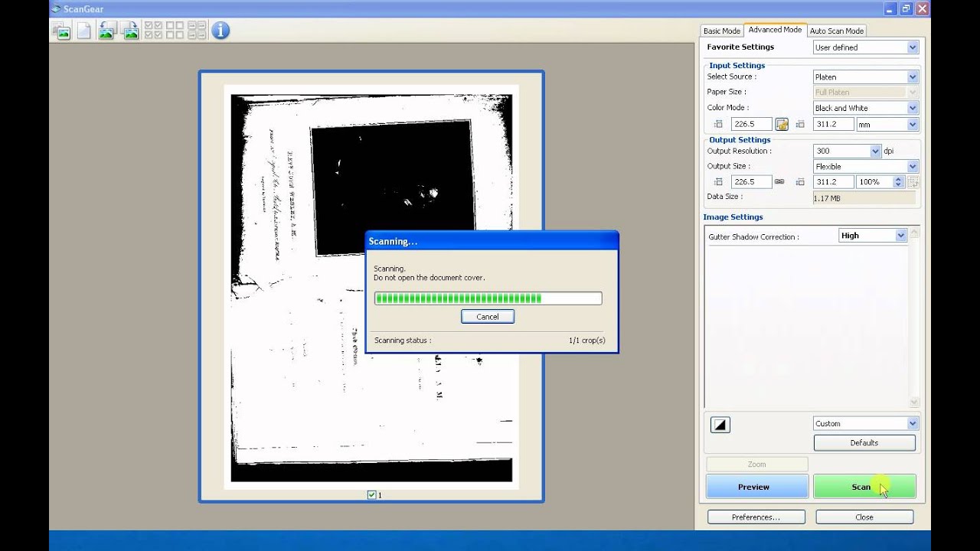The image size is (980, 551).
Task: Click the scale percent stepper arrows
Action: (897, 182)
